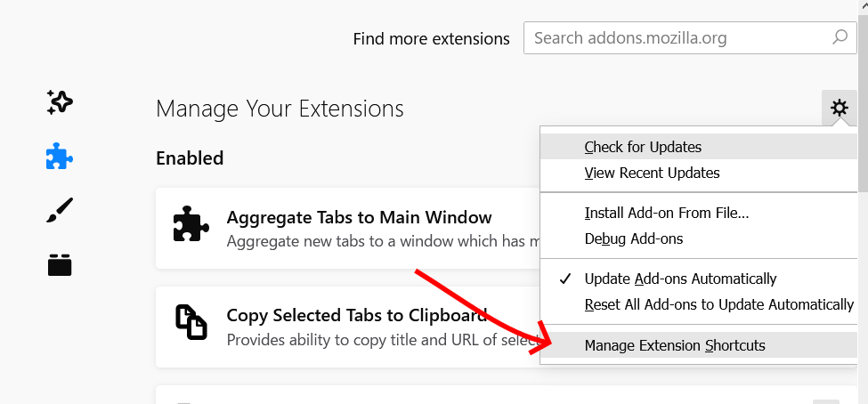The height and width of the screenshot is (404, 868).
Task: Open the Themes paintbrush sidebar icon
Action: (60, 210)
